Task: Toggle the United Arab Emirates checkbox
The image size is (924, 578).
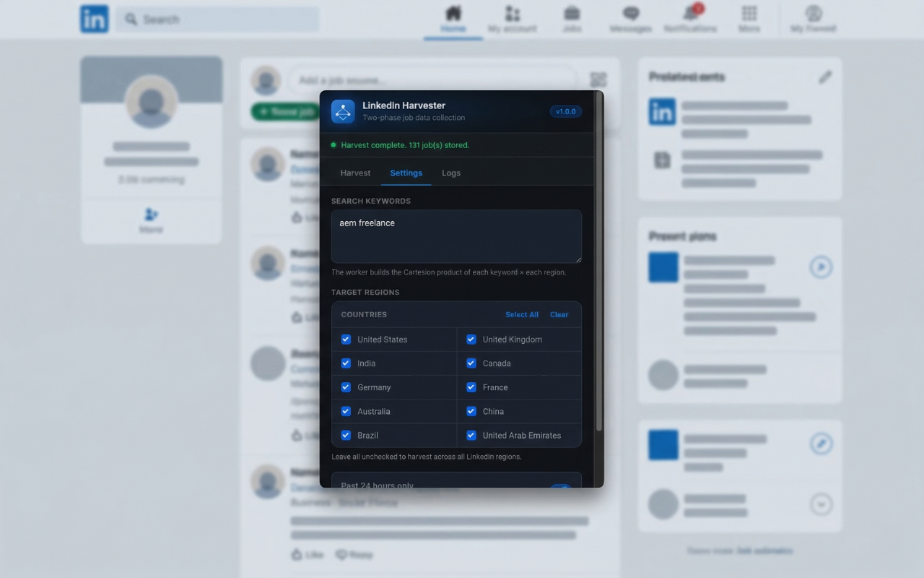Action: pyautogui.click(x=471, y=435)
